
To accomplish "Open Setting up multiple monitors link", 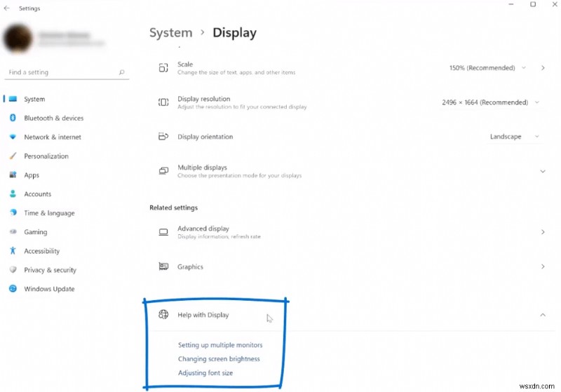I will (220, 345).
